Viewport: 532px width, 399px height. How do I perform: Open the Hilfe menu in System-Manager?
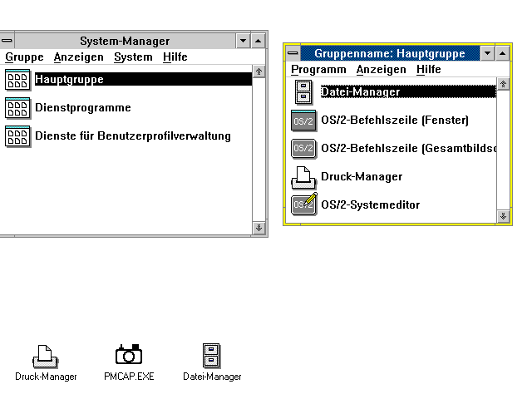tap(175, 57)
